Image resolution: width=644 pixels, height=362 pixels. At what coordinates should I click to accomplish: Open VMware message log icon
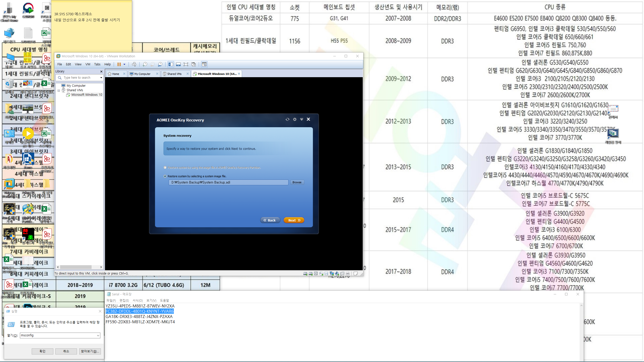(x=356, y=274)
